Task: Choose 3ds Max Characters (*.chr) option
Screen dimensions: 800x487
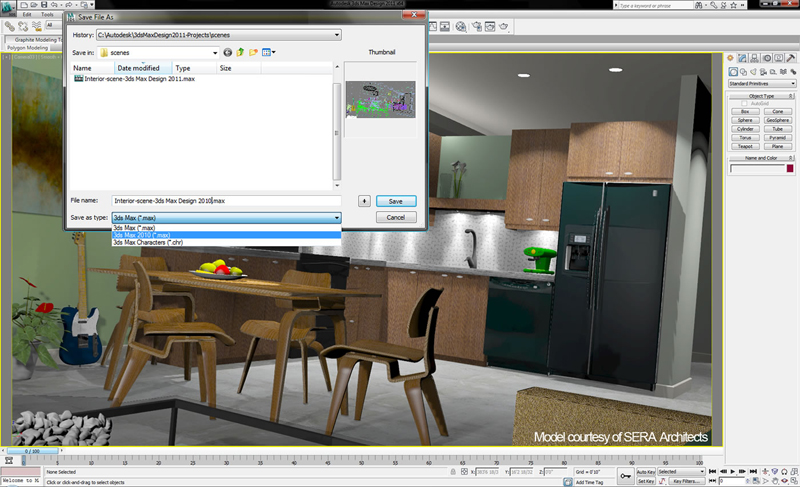Action: (227, 242)
